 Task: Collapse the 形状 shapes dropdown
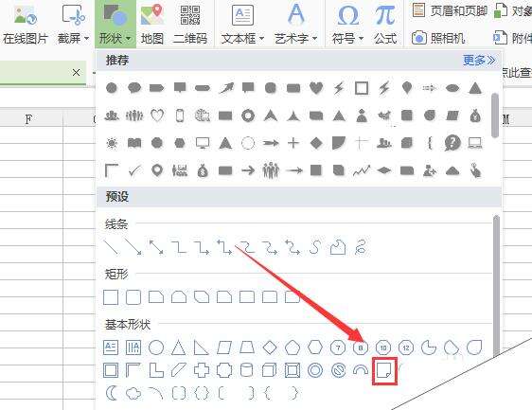point(115,24)
